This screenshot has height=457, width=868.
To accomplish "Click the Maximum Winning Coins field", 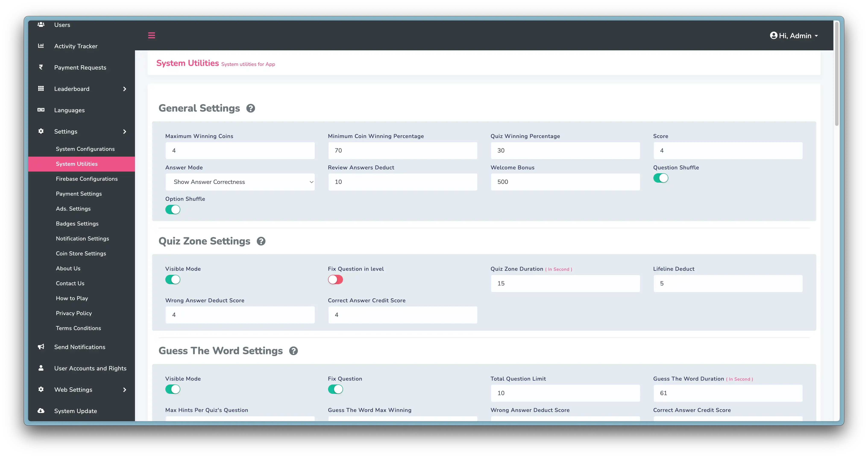I will (x=240, y=150).
